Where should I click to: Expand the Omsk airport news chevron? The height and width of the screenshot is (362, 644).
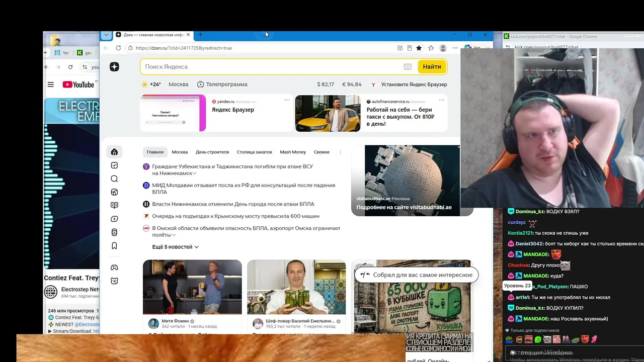pos(174,235)
